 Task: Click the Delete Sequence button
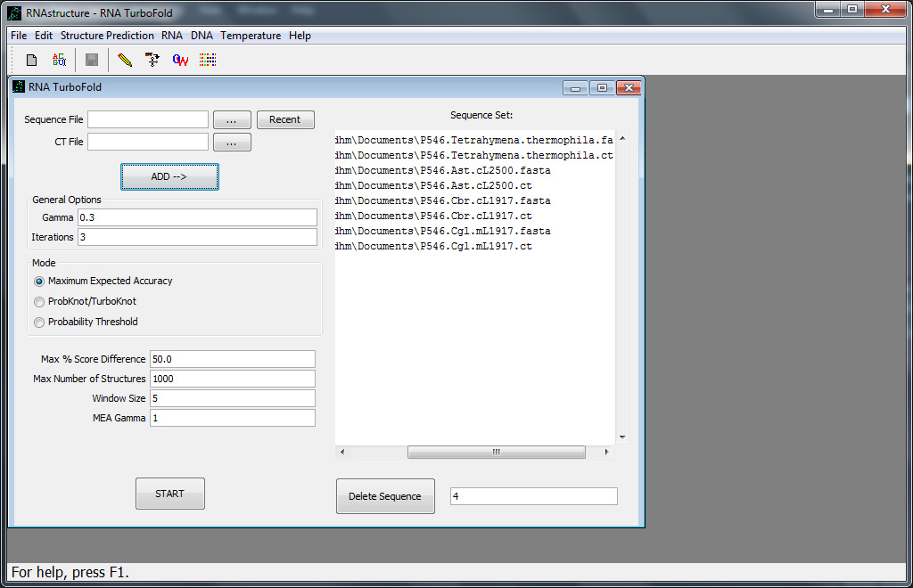[385, 496]
